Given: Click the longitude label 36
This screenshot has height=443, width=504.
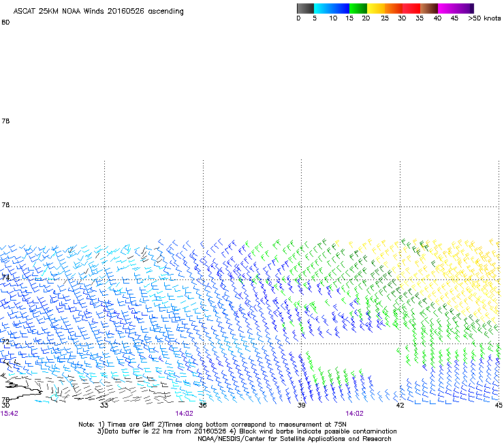Looking at the screenshot, I should pos(202,405).
